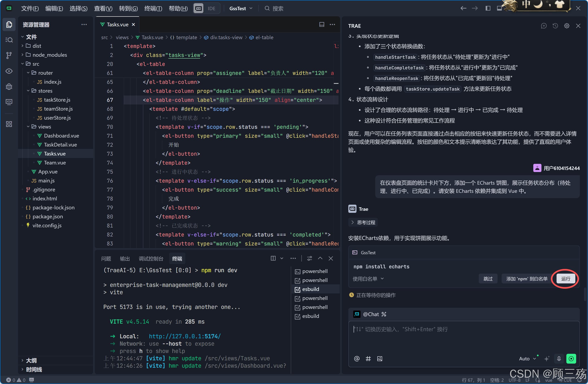Toggle the primary sidebar layout icon
The image size is (588, 384).
click(488, 8)
